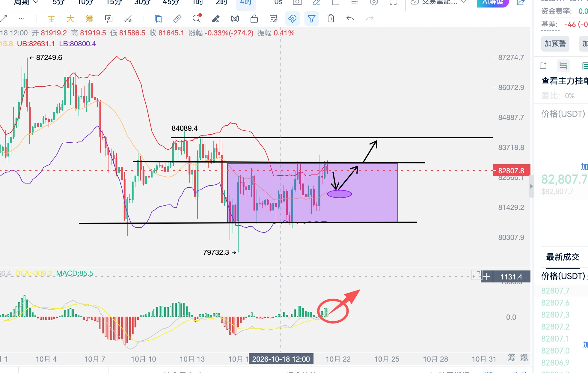Screen dimensions: 588x373
Task: Toggle 爆 liquidation display at chart bottom
Action: coord(524,357)
